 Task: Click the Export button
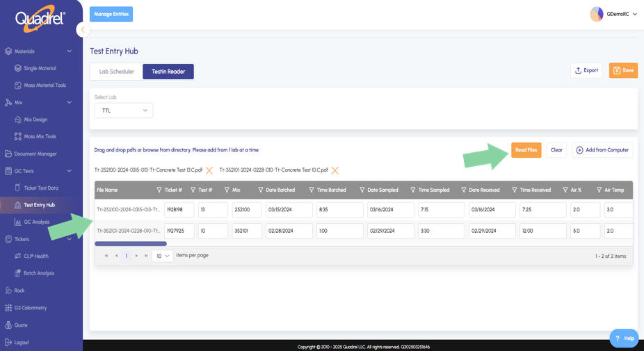(586, 71)
